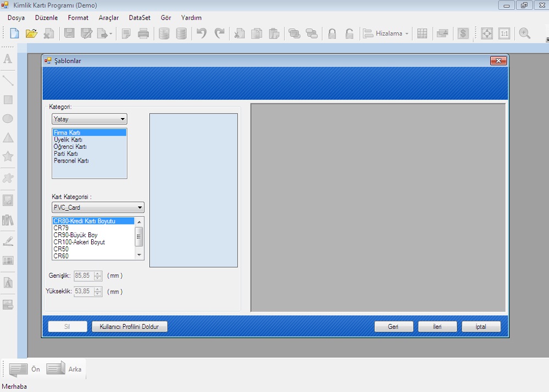The width and height of the screenshot is (549, 392).
Task: Select Personel Kartı in template list
Action: click(x=89, y=161)
